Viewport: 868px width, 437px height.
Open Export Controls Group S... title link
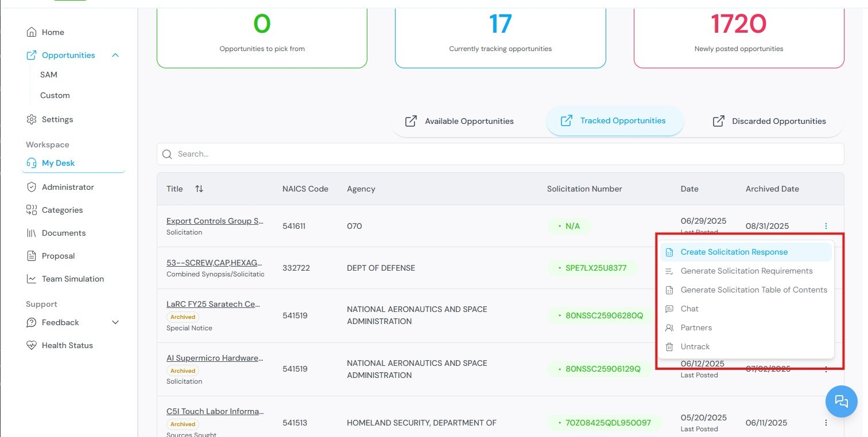215,221
